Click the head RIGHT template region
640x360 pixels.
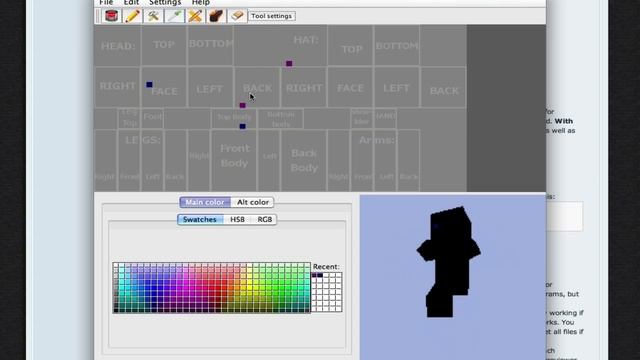click(x=118, y=87)
